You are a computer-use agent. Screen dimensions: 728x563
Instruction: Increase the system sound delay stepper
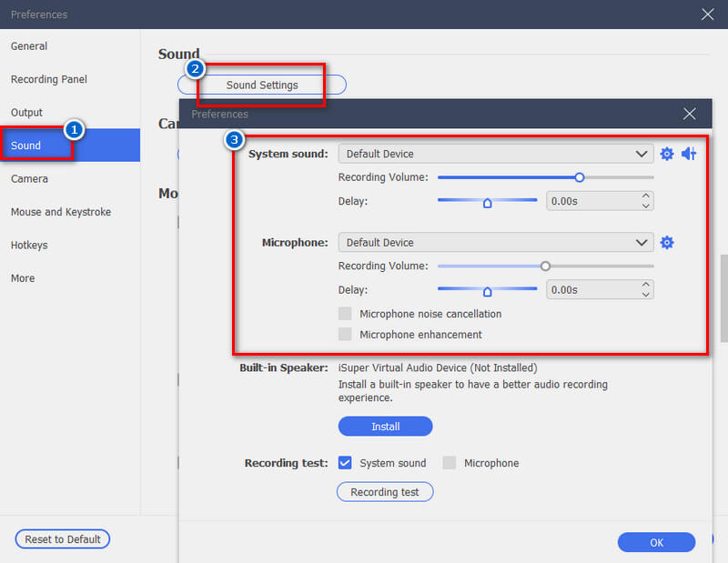pyautogui.click(x=645, y=195)
